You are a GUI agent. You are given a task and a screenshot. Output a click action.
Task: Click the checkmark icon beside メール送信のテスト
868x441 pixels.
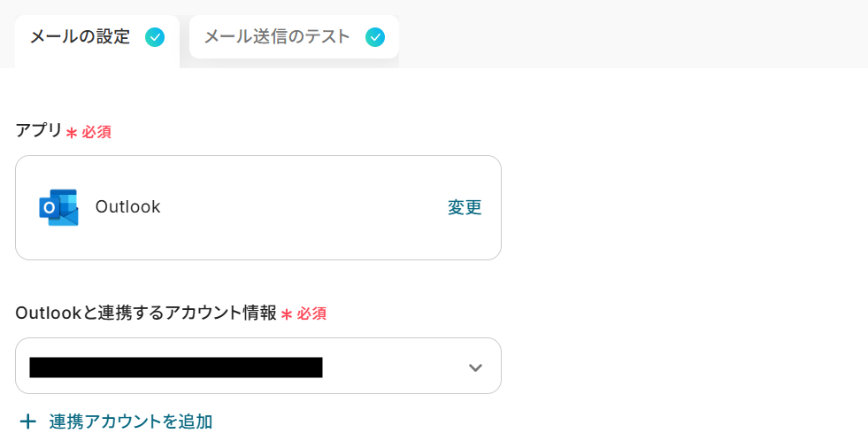coord(375,37)
